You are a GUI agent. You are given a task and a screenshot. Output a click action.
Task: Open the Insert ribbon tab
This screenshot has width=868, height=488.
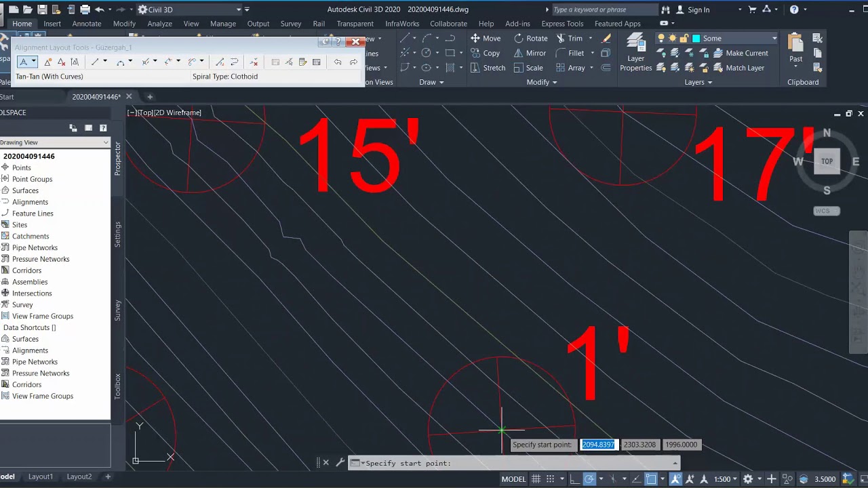pyautogui.click(x=52, y=24)
